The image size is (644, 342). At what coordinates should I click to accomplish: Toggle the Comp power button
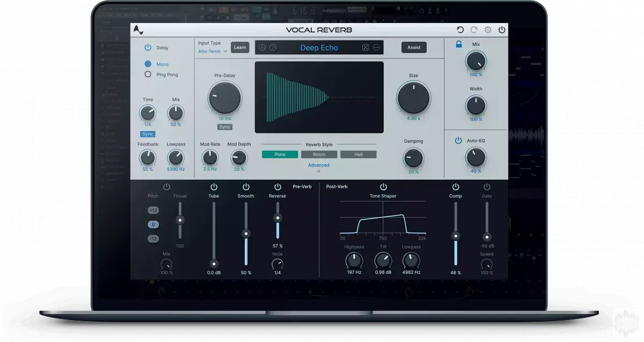coord(456,187)
